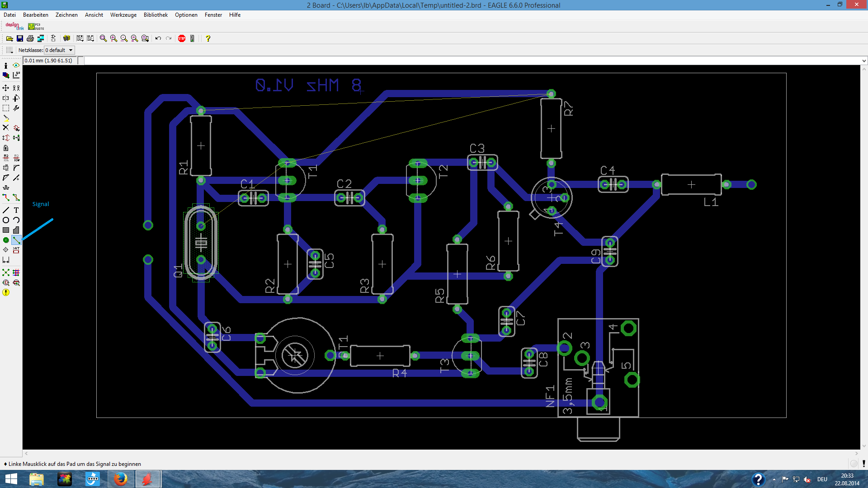This screenshot has width=868, height=488.
Task: Click the Undo arrow icon
Action: coord(158,38)
